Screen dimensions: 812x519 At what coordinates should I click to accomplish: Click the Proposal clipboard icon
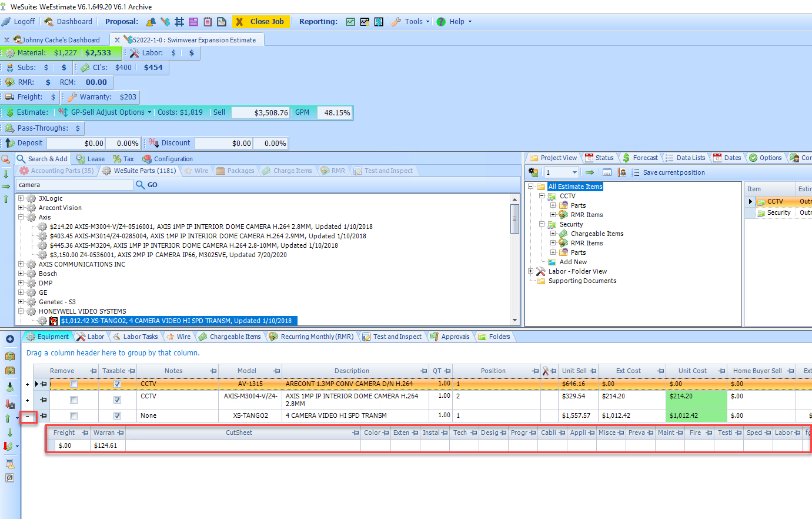coord(208,22)
